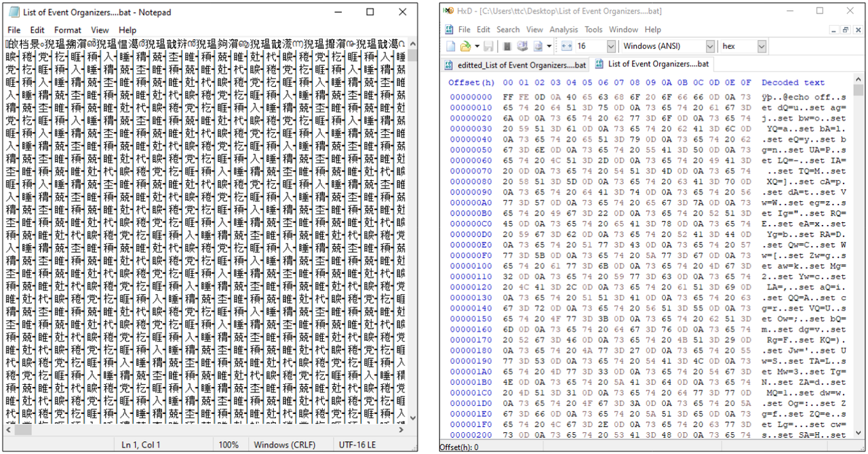Create a new file in HxD
868x454 pixels.
[450, 46]
